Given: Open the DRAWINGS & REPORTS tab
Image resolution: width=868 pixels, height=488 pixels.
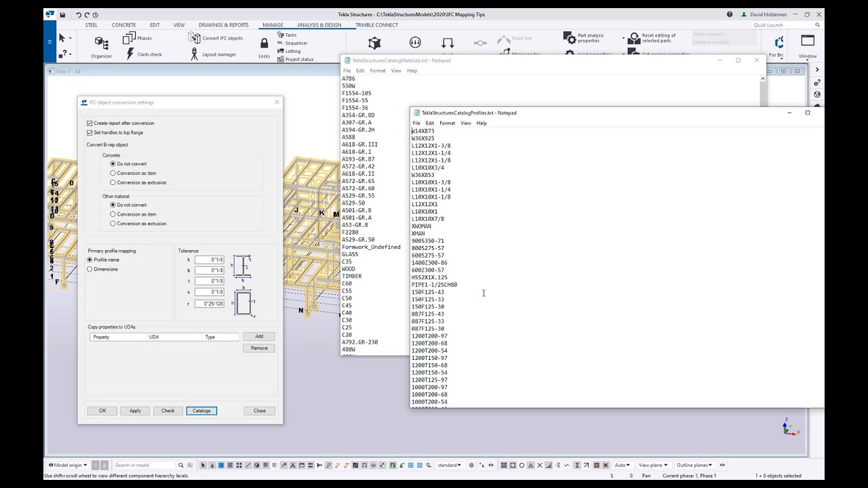Looking at the screenshot, I should pyautogui.click(x=223, y=25).
